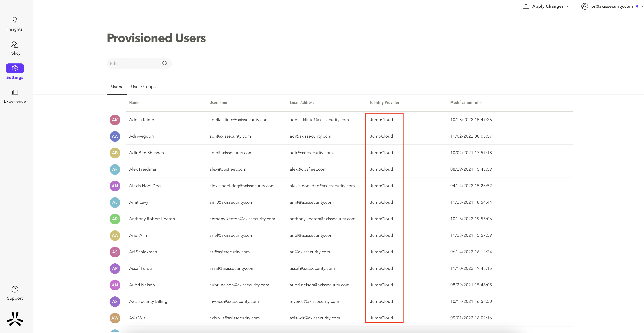Select the name Adi Avigdori
Image resolution: width=644 pixels, height=333 pixels.
(141, 136)
